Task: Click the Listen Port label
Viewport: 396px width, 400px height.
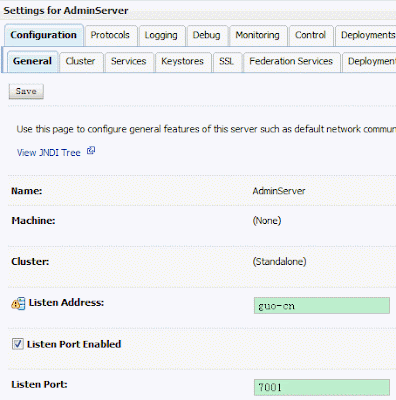Action: [x=39, y=385]
